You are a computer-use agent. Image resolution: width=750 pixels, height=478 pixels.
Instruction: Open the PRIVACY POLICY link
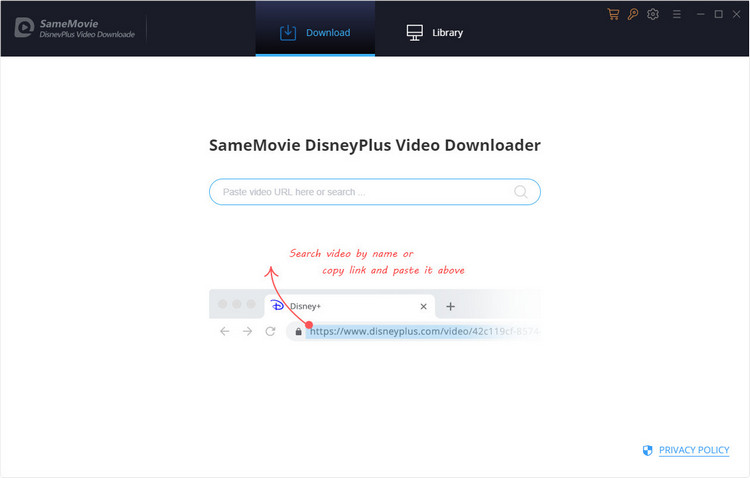point(694,450)
